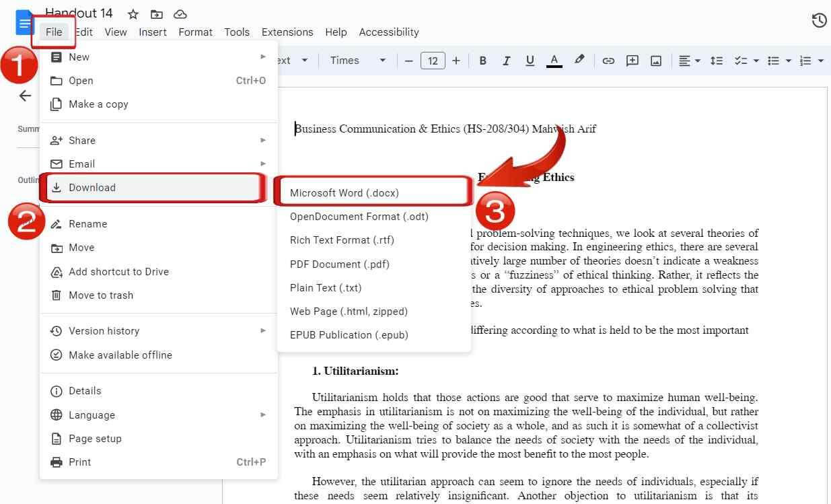Open the line spacing dropdown
Image resolution: width=831 pixels, height=504 pixels.
[716, 60]
